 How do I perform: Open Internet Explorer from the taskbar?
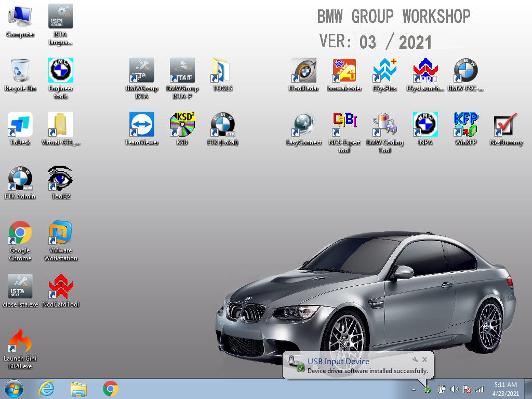(47, 389)
